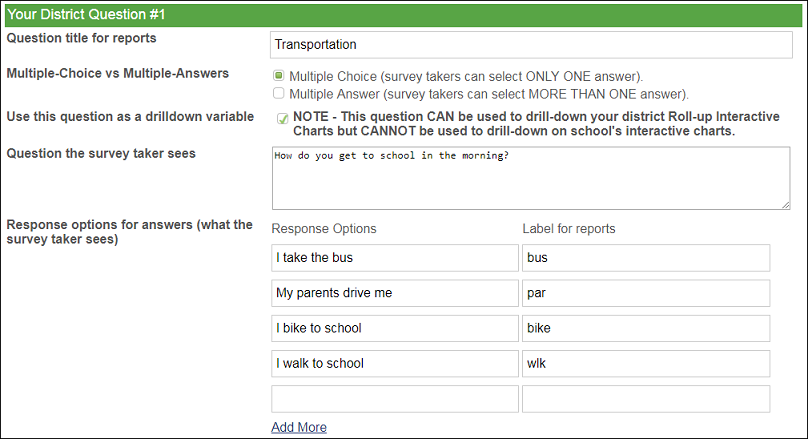Select the Multiple Choice radio option
This screenshot has width=808, height=439.
pyautogui.click(x=278, y=76)
